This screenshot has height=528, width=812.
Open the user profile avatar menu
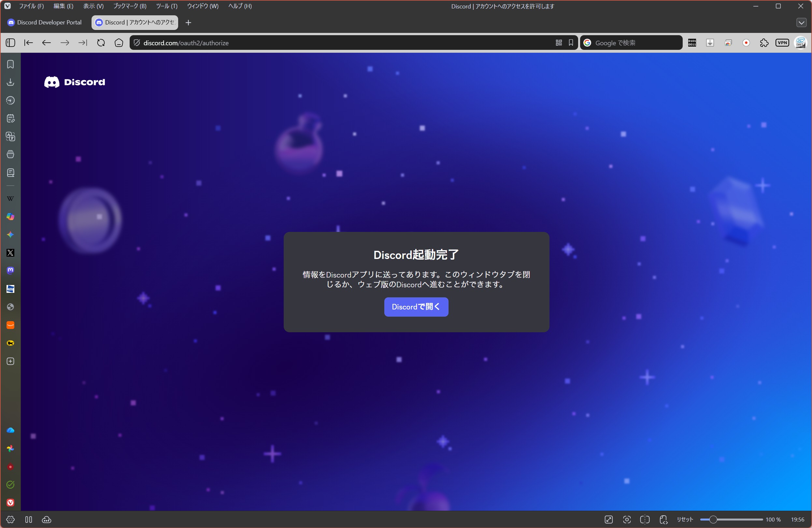[800, 43]
